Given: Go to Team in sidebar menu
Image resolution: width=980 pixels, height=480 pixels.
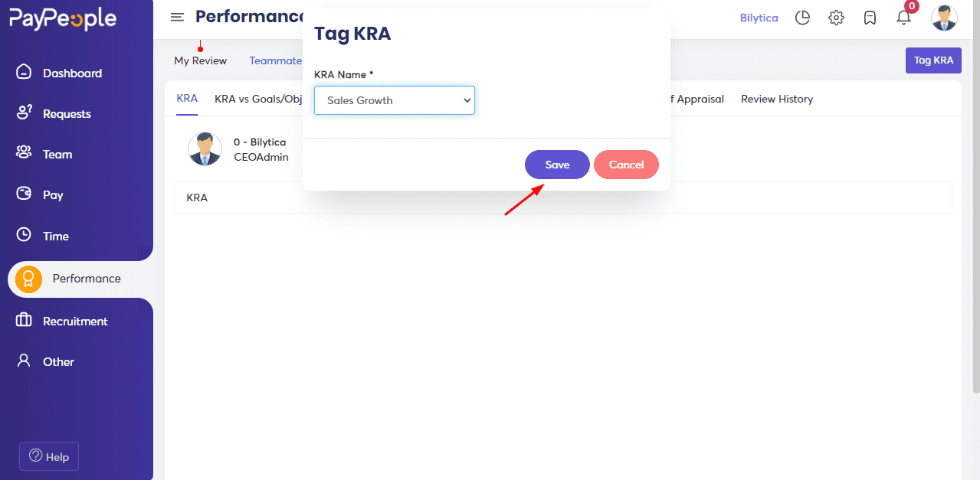Looking at the screenshot, I should pos(57,154).
